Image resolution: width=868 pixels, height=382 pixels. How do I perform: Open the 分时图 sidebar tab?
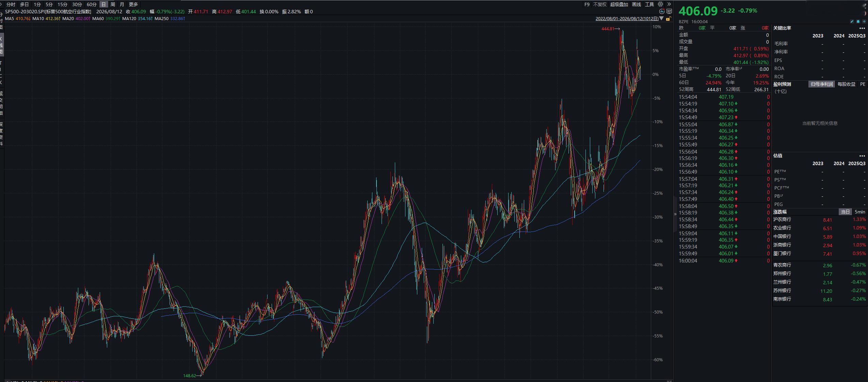coord(2,20)
